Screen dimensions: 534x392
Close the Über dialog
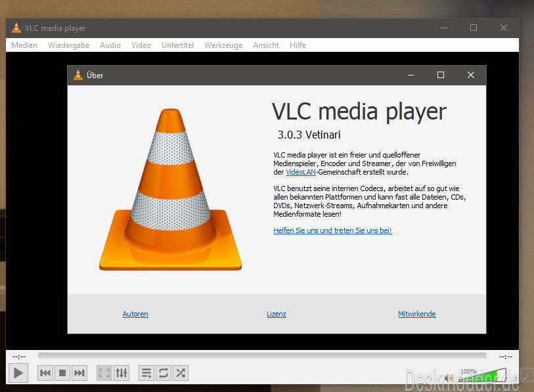[x=471, y=75]
